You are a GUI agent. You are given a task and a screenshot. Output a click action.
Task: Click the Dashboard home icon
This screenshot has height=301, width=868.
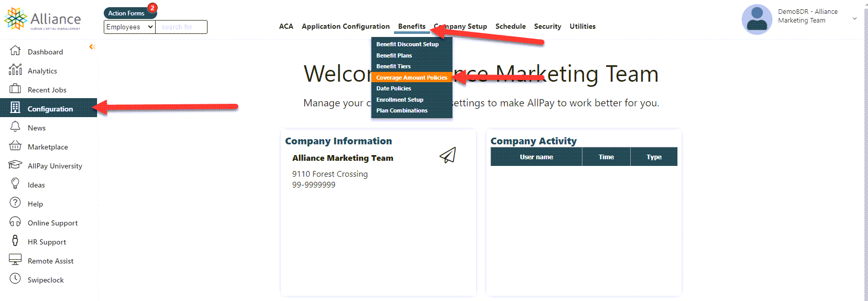tap(15, 50)
